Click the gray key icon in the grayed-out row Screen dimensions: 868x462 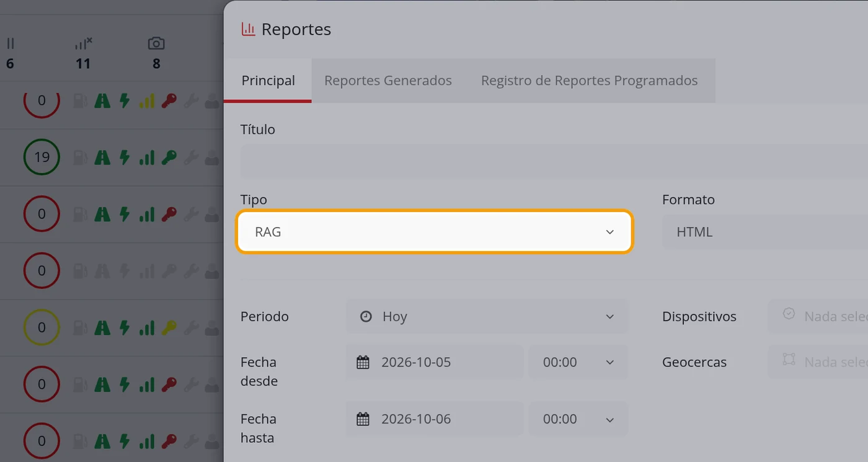(x=169, y=270)
